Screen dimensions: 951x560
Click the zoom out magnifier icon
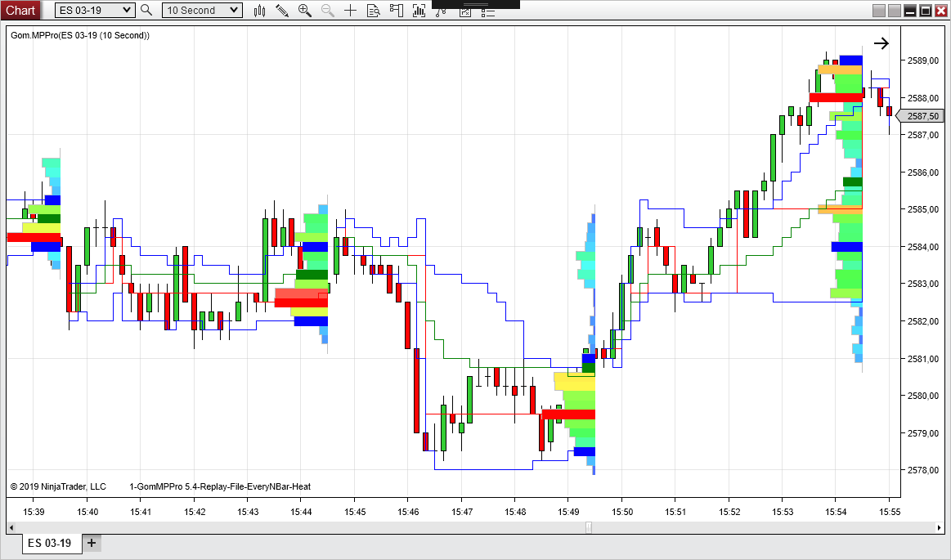(328, 11)
